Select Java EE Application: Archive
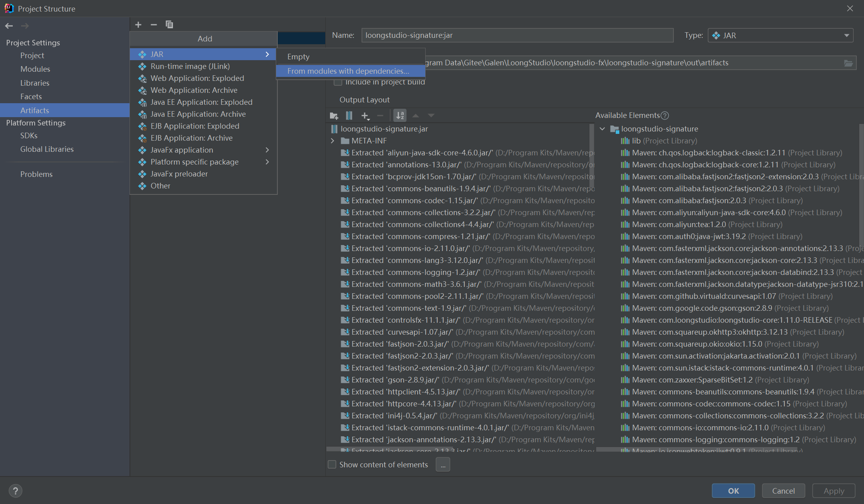 (x=203, y=114)
